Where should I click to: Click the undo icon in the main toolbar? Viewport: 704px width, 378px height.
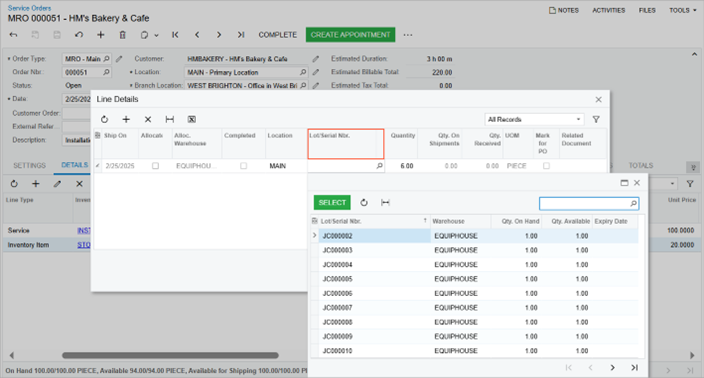point(79,35)
